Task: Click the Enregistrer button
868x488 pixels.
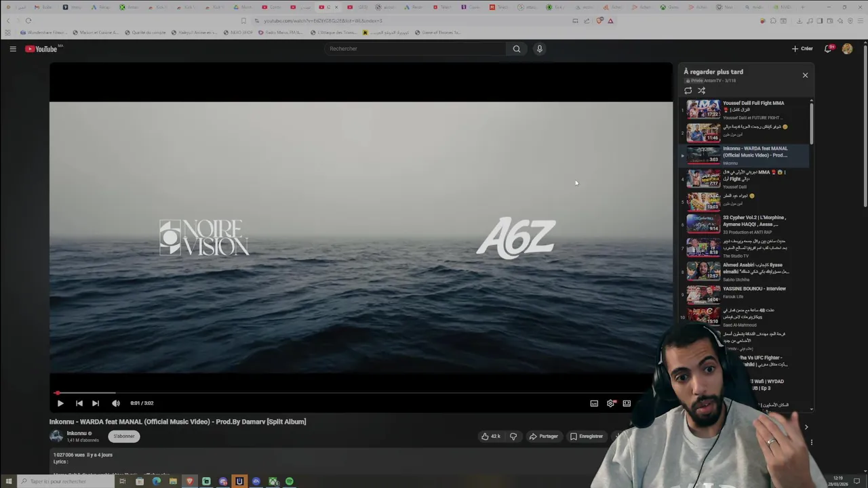Action: click(587, 436)
